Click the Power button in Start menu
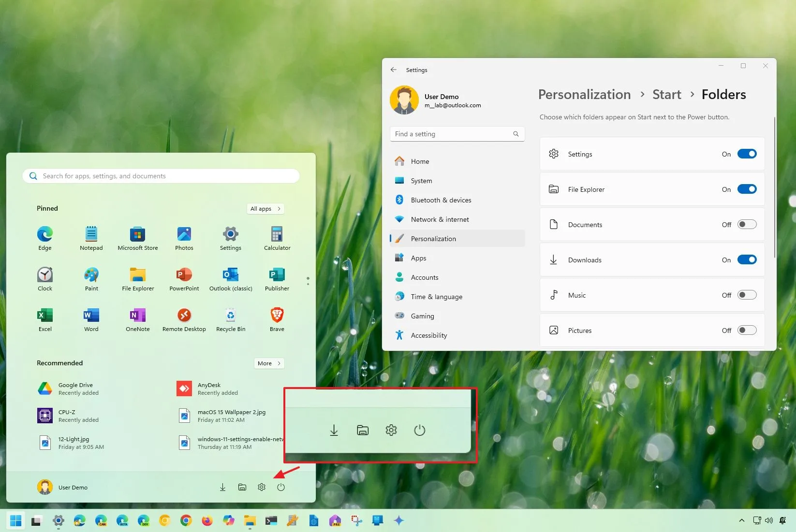The image size is (796, 532). (x=281, y=487)
